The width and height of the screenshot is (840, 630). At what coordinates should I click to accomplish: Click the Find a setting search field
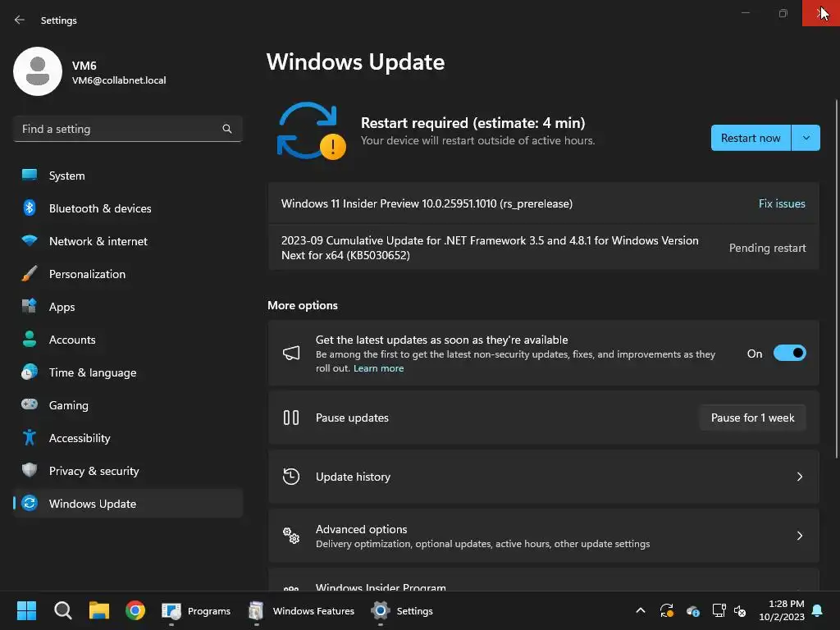[127, 129]
